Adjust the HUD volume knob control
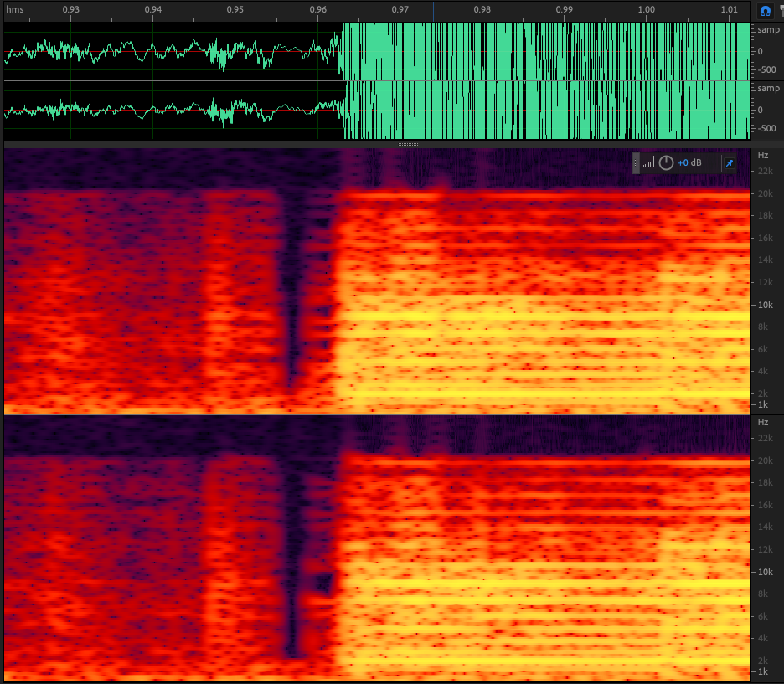 [666, 162]
